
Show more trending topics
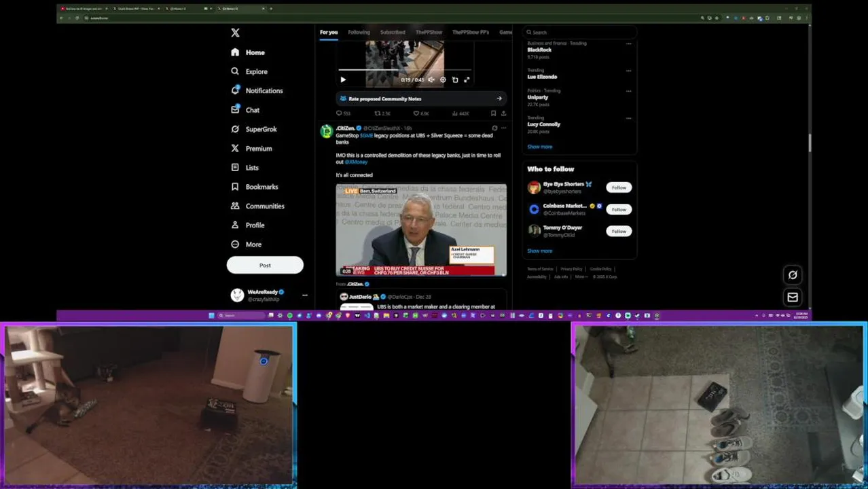pyautogui.click(x=540, y=147)
